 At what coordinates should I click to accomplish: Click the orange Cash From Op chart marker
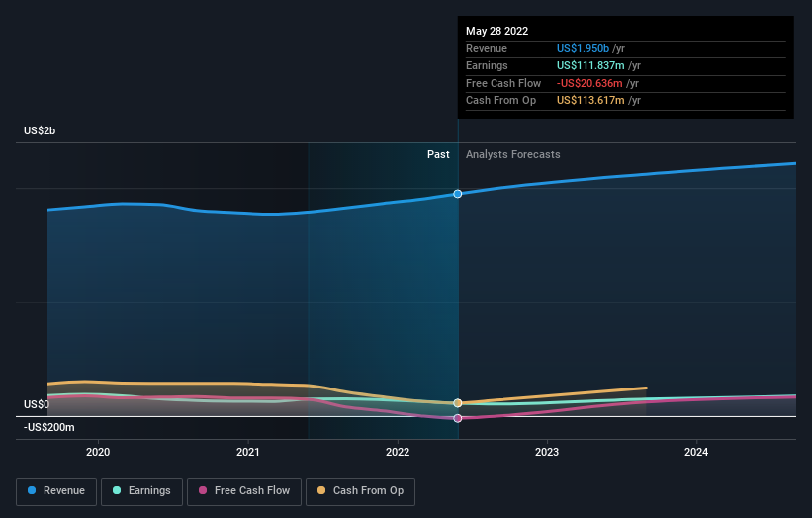point(458,403)
